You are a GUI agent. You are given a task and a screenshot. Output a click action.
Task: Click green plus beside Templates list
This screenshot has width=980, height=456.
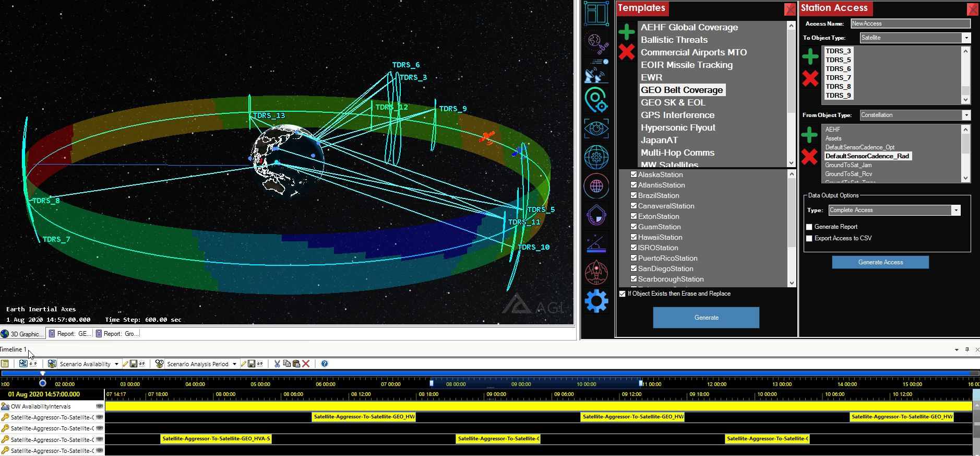(x=626, y=32)
